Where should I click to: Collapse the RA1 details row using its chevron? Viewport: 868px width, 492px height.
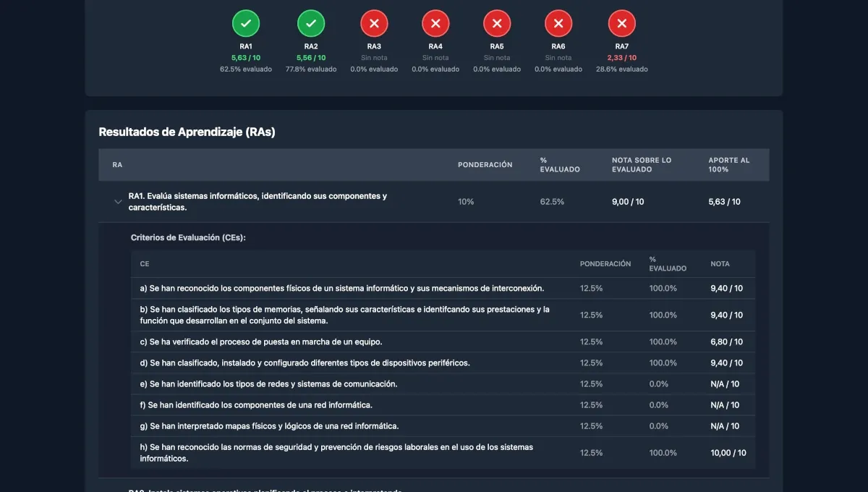pyautogui.click(x=118, y=201)
